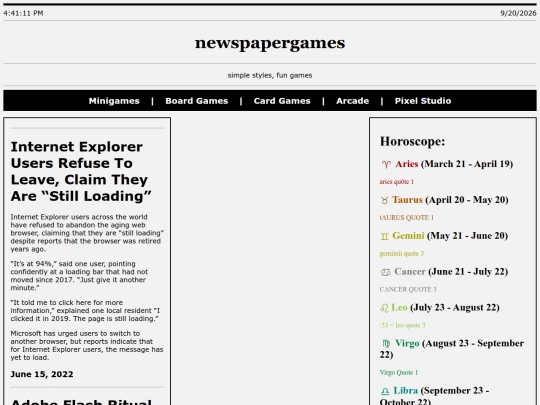The height and width of the screenshot is (405, 540).
Task: Click the 4:41:11 PM clock text
Action: [x=23, y=13]
